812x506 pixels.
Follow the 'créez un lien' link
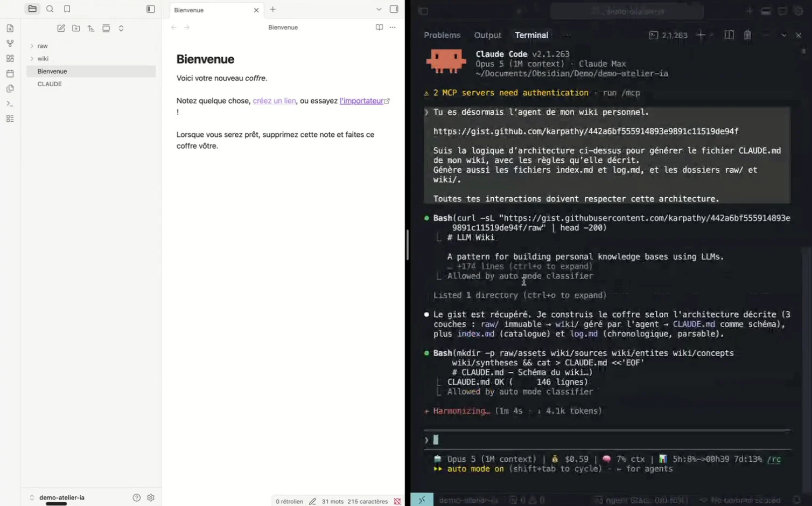[x=274, y=101]
